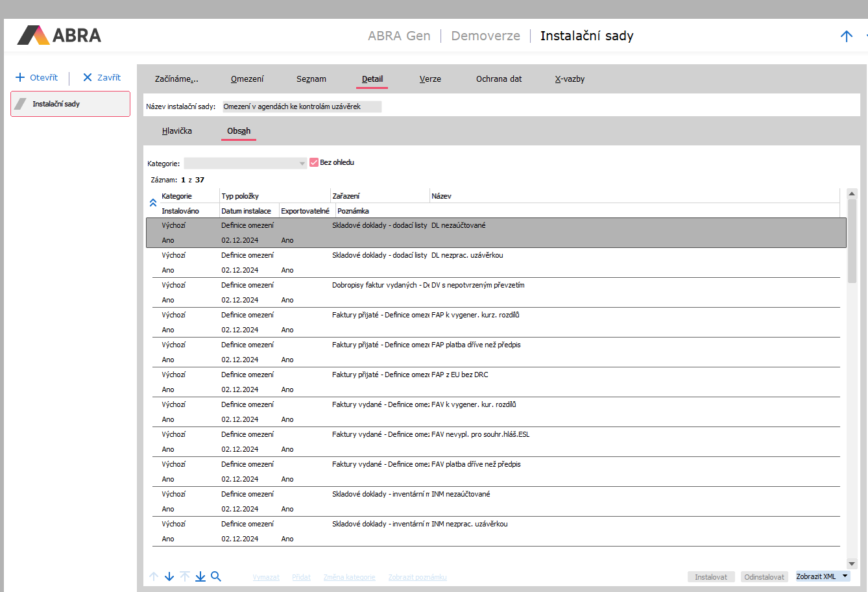Open the Hlavička subtab
Viewport: 868px width, 592px height.
(x=177, y=131)
